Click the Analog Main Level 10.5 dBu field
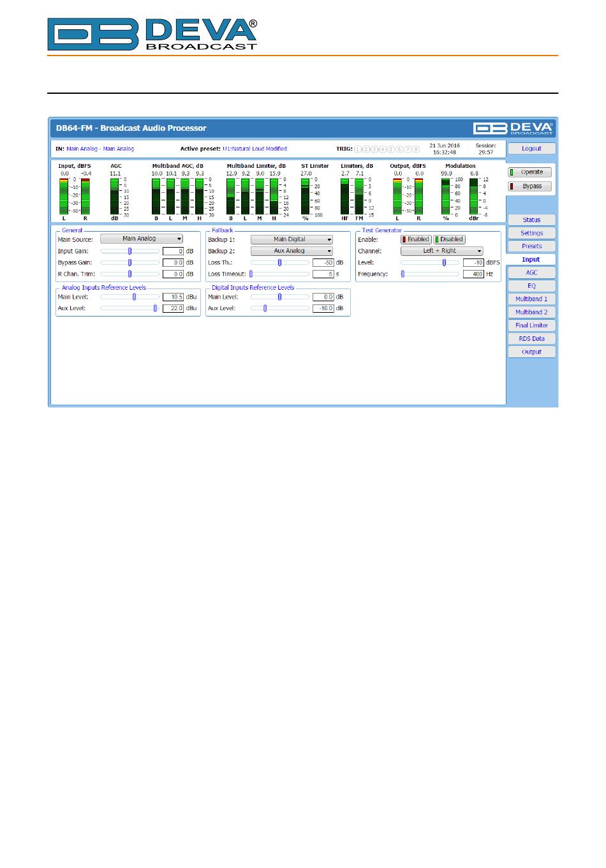Screen dimensions: 606x868 pos(174,297)
